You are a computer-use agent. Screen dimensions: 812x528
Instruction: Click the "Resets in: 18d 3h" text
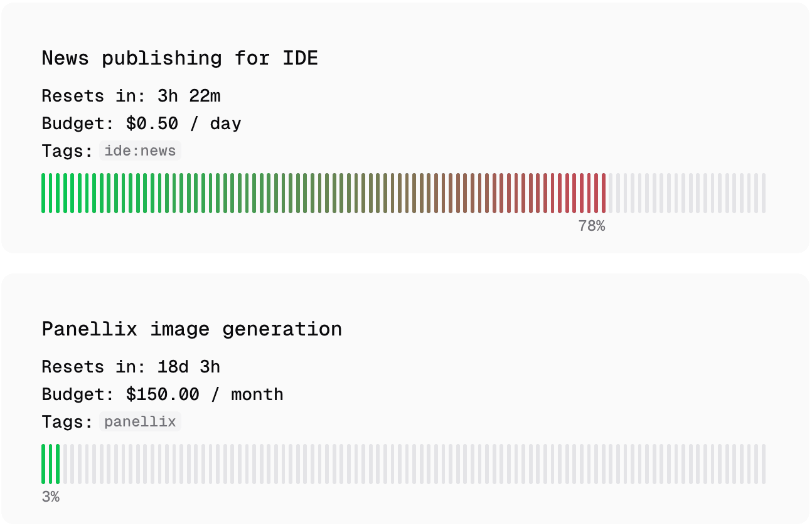point(131,367)
